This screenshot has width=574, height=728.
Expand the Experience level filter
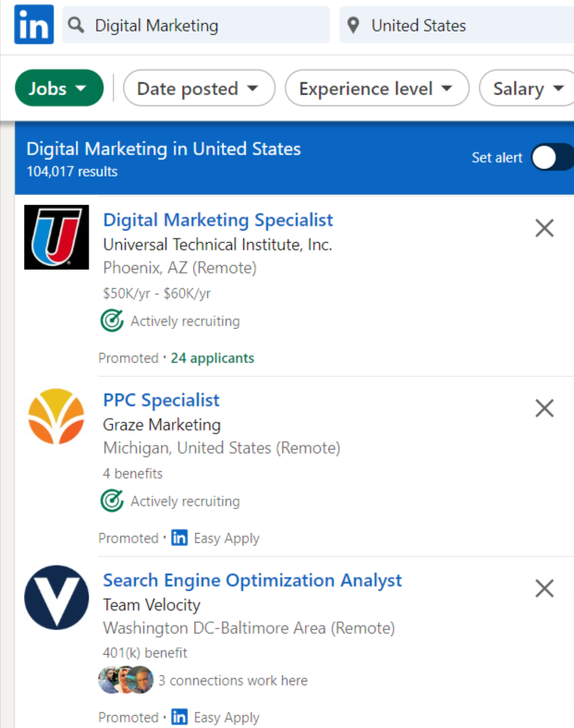[376, 88]
